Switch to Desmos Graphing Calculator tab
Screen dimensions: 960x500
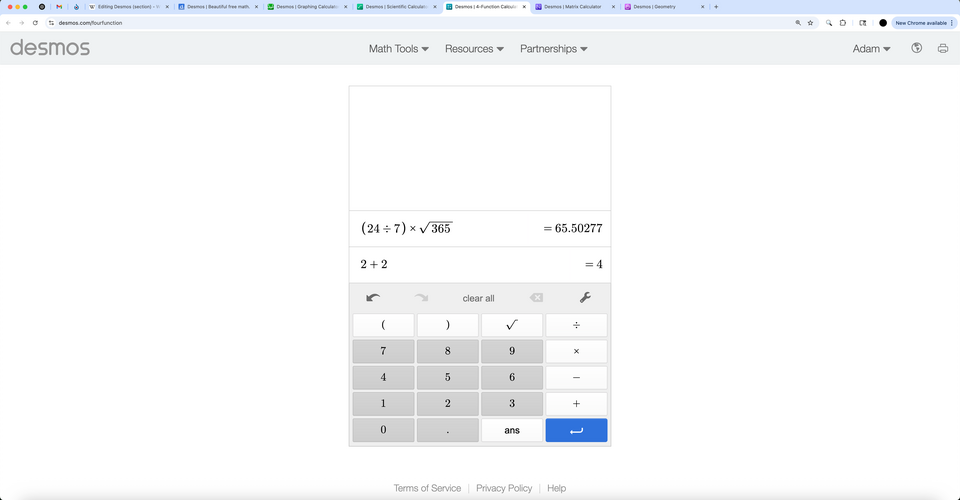coord(307,7)
